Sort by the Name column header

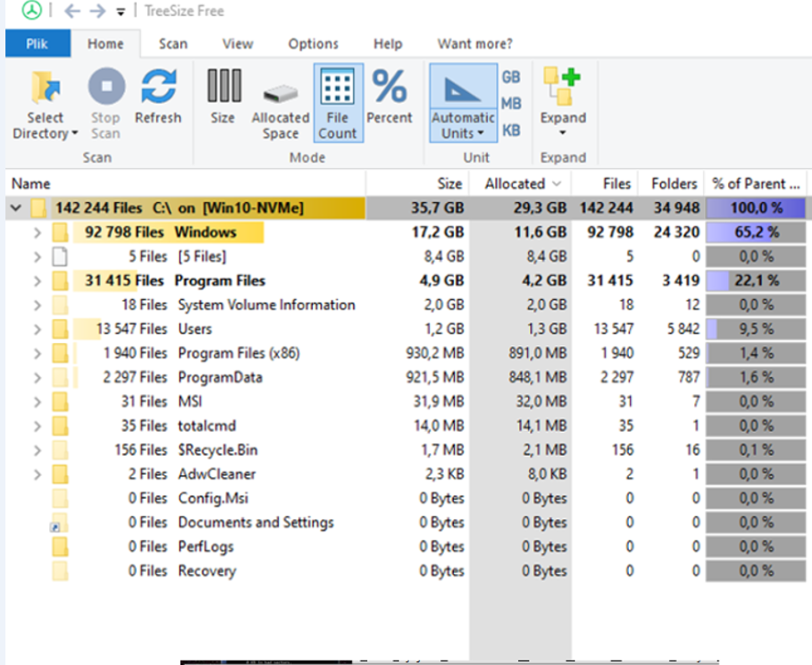[x=186, y=183]
